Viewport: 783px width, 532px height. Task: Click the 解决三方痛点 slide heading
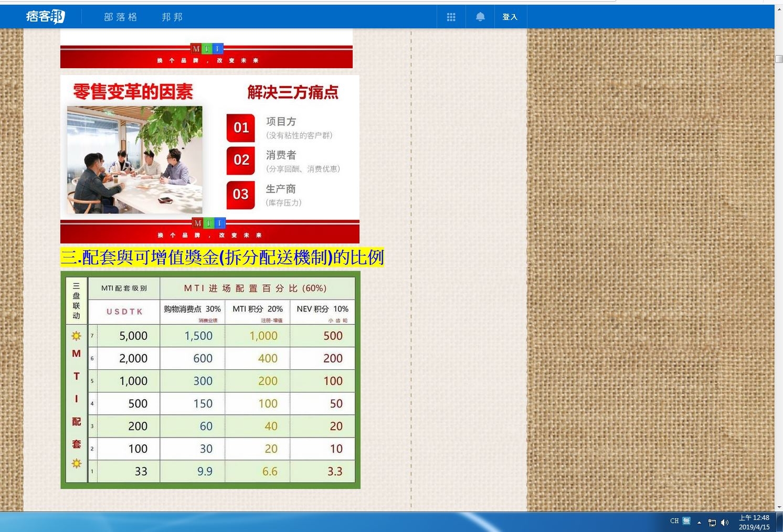(293, 92)
